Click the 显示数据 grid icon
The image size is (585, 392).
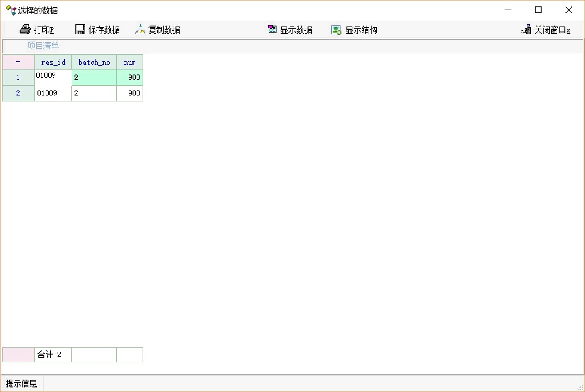click(272, 30)
